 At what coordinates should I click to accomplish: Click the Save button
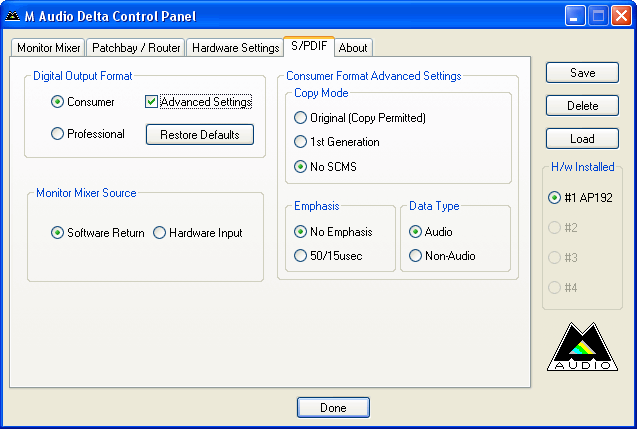(x=582, y=73)
